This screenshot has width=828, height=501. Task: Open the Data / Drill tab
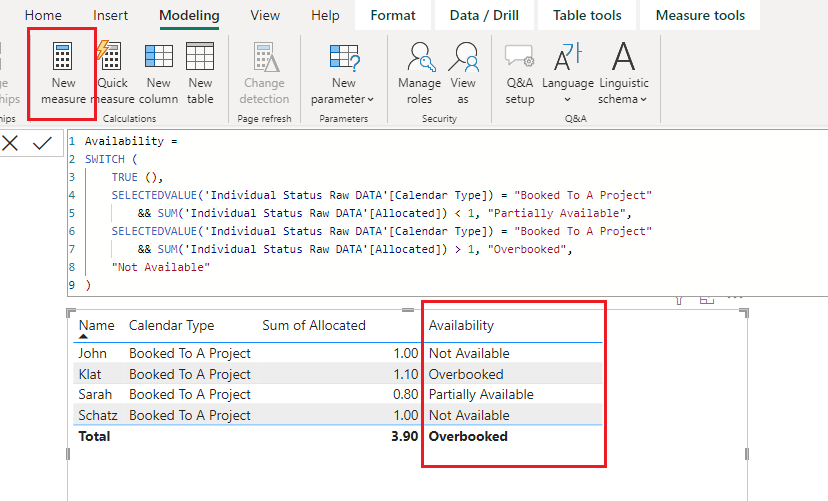pos(484,15)
